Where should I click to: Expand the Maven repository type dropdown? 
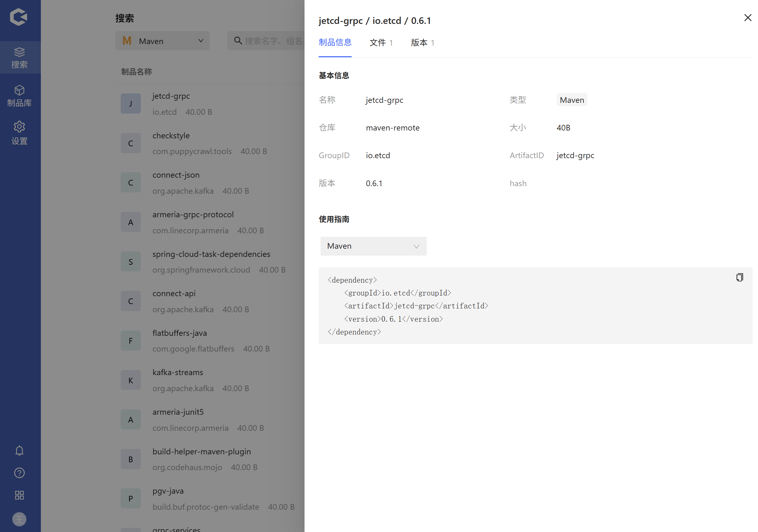pos(162,41)
